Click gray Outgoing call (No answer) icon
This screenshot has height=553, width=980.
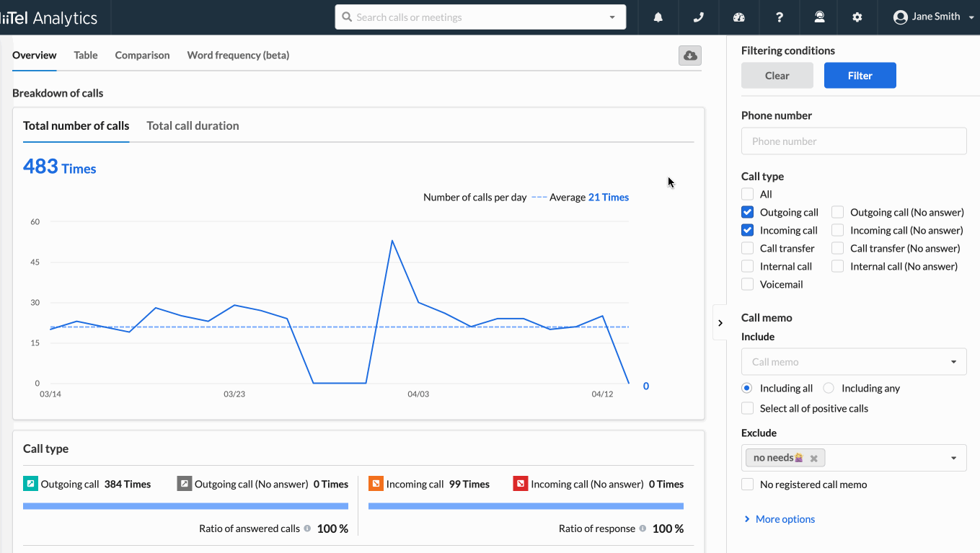pyautogui.click(x=184, y=484)
